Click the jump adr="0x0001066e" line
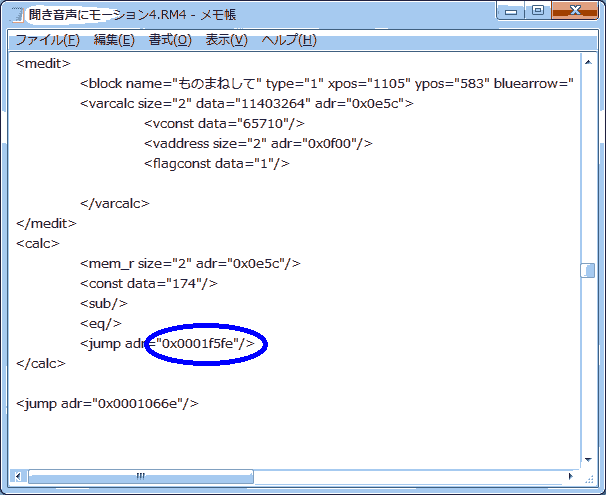 107,404
